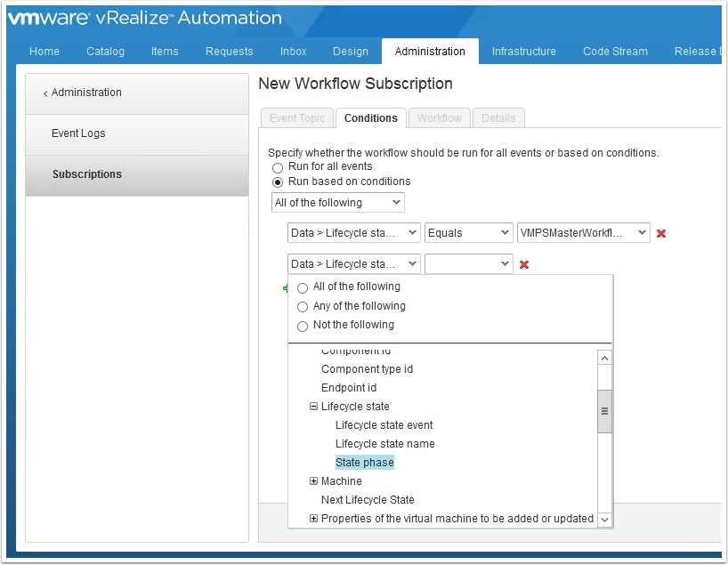This screenshot has width=728, height=565.
Task: Expand the Machine tree node
Action: tap(314, 481)
